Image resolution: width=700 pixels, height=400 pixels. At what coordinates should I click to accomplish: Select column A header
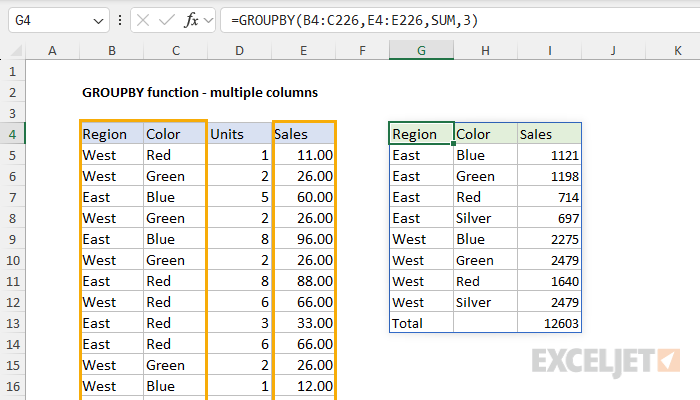pyautogui.click(x=52, y=50)
